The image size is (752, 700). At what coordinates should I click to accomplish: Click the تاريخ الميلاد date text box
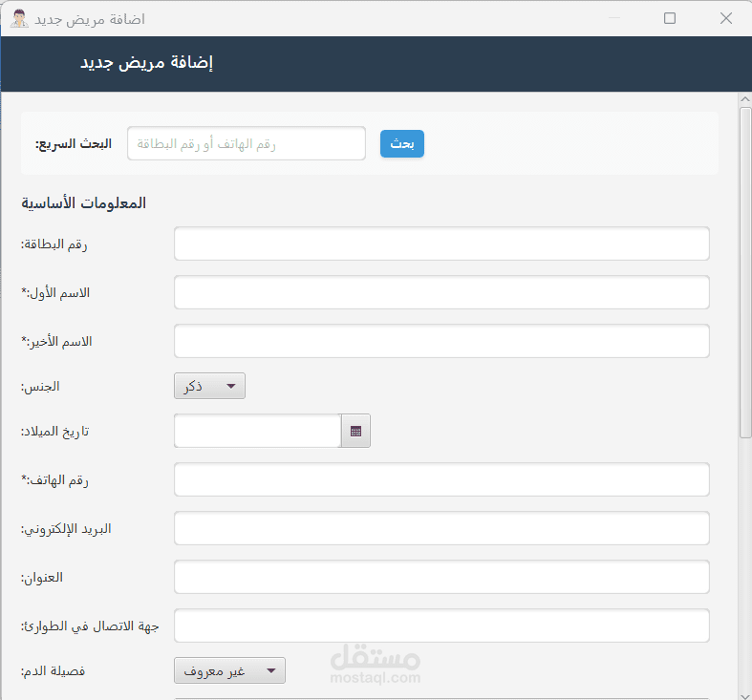click(x=258, y=431)
